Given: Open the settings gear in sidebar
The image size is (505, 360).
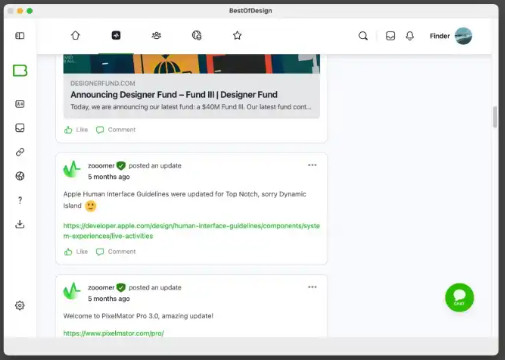Looking at the screenshot, I should 20,305.
